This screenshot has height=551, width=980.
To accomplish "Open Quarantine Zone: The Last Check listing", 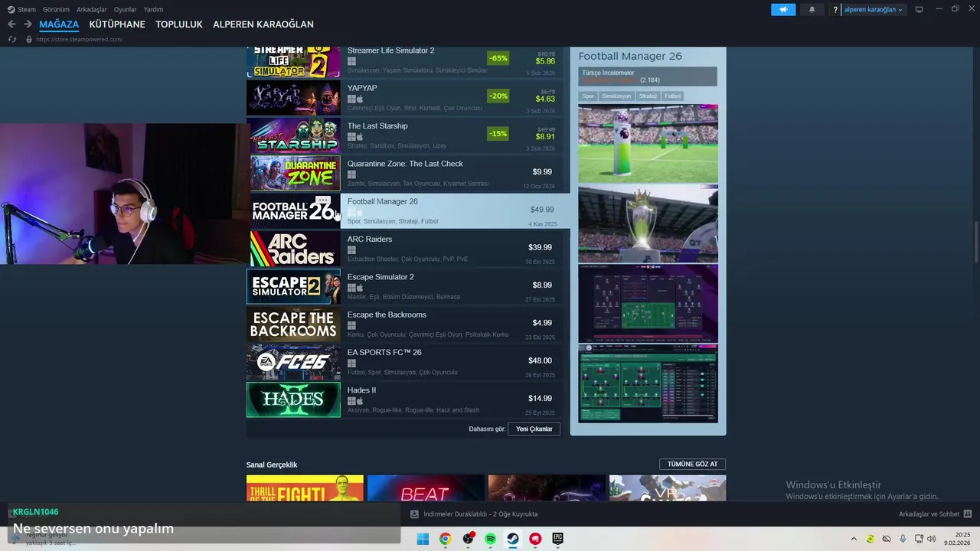I will coord(406,173).
